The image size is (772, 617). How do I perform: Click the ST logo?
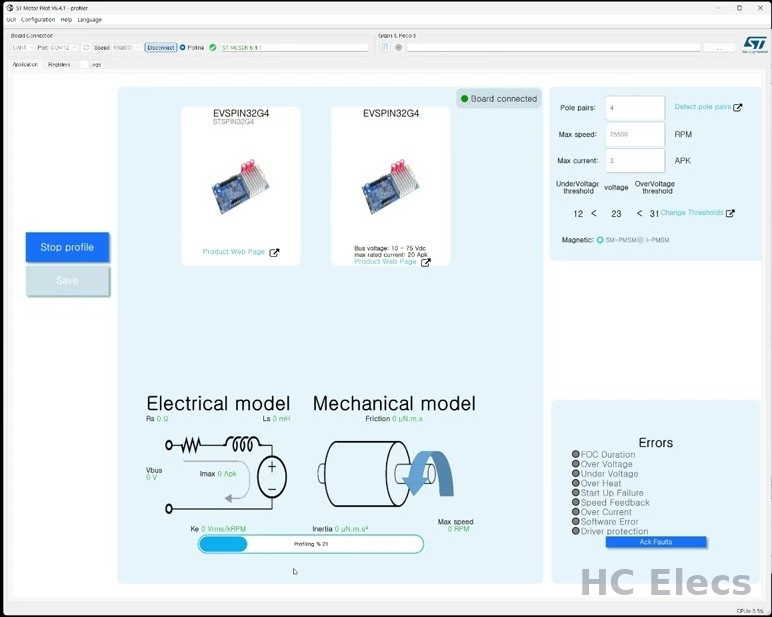click(x=755, y=44)
